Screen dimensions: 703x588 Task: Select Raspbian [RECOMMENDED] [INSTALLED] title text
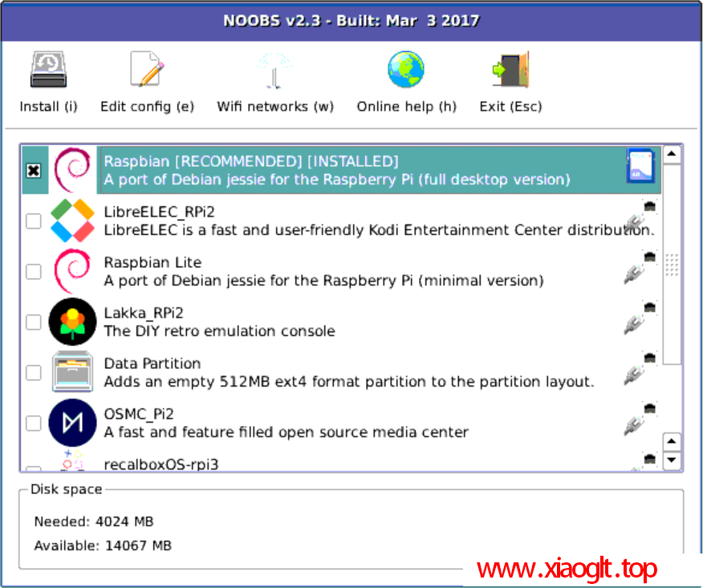pos(251,161)
